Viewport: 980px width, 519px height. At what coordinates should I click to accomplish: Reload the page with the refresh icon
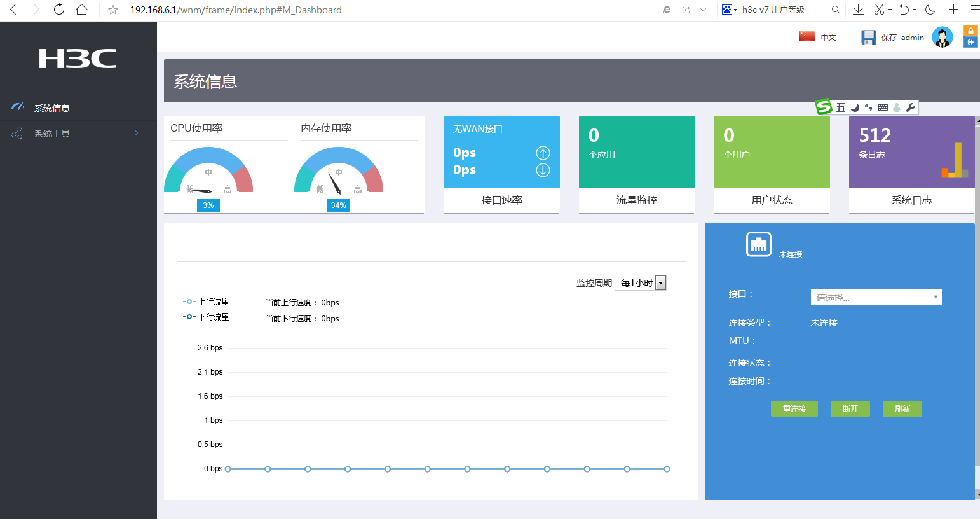click(58, 10)
